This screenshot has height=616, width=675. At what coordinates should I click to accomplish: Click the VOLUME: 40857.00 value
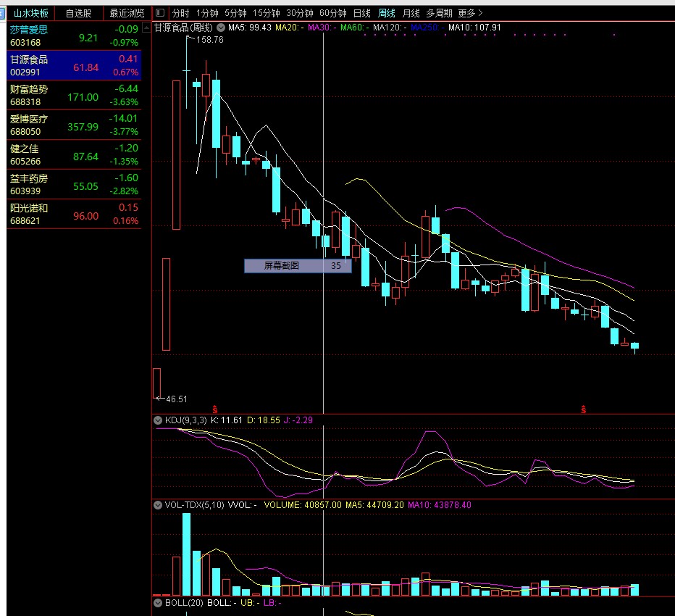tap(303, 505)
